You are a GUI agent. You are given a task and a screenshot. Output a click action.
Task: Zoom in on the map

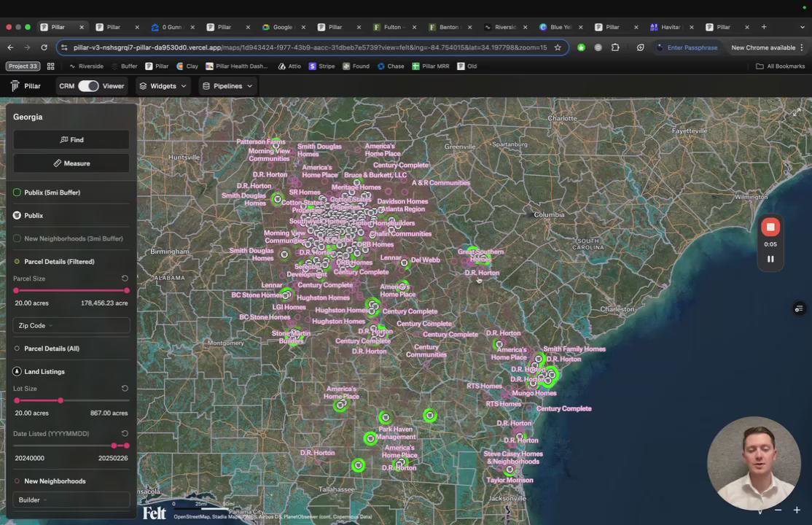797,510
